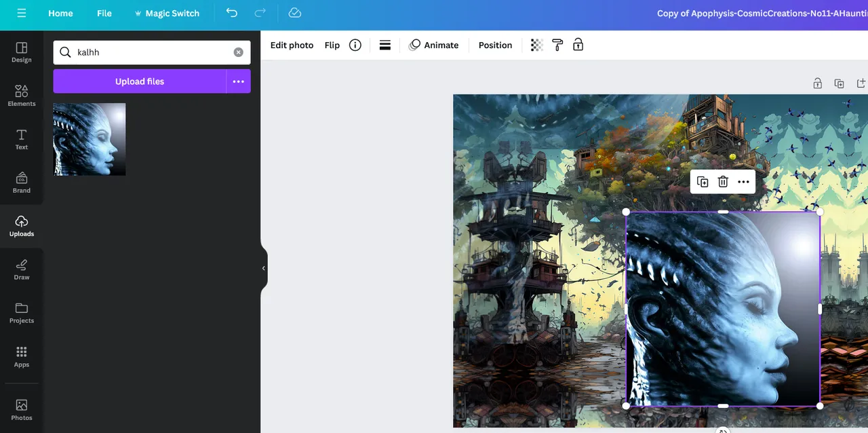The height and width of the screenshot is (433, 868).
Task: Open the image info icon
Action: [x=355, y=45]
